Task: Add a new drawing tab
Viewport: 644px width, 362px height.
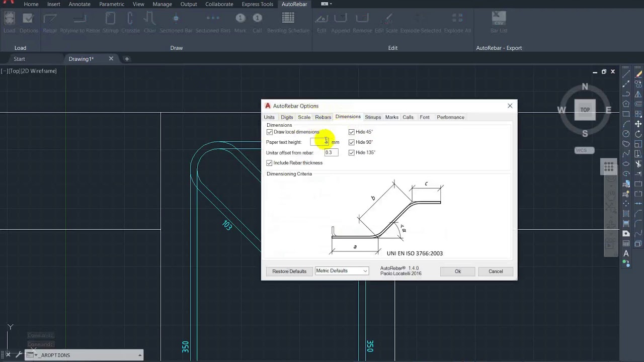Action: coord(127,59)
